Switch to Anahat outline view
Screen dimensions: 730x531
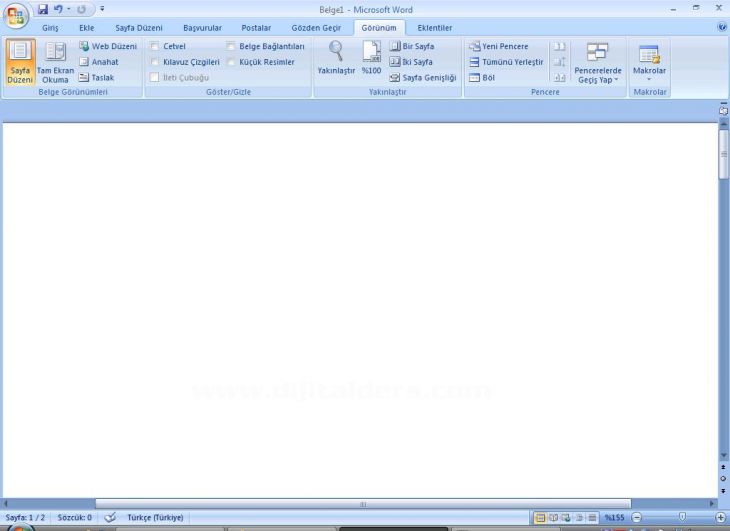(x=99, y=62)
